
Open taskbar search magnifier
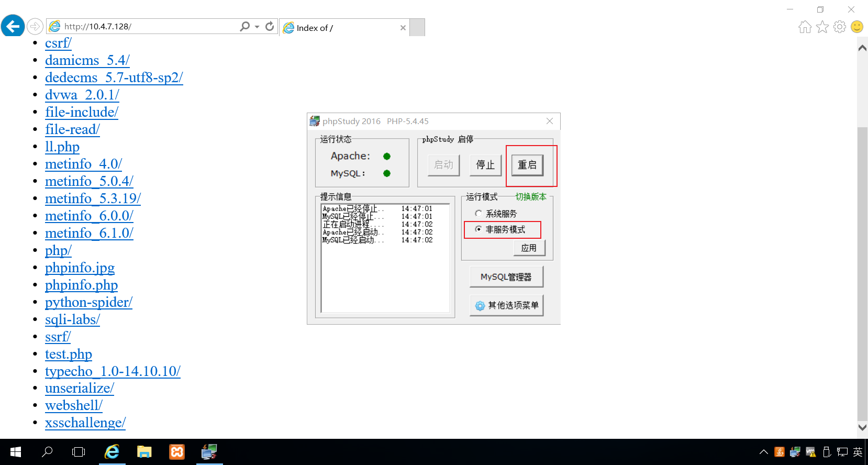click(x=47, y=452)
